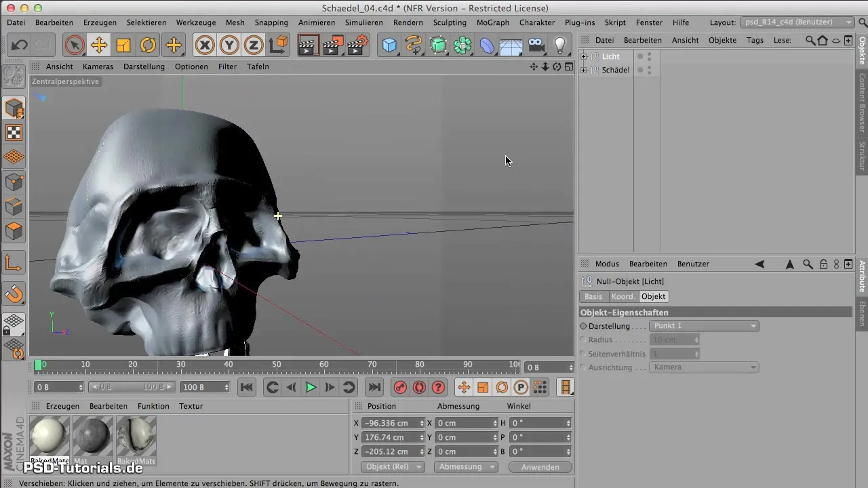
Task: Select the Live Selection tool
Action: 74,45
